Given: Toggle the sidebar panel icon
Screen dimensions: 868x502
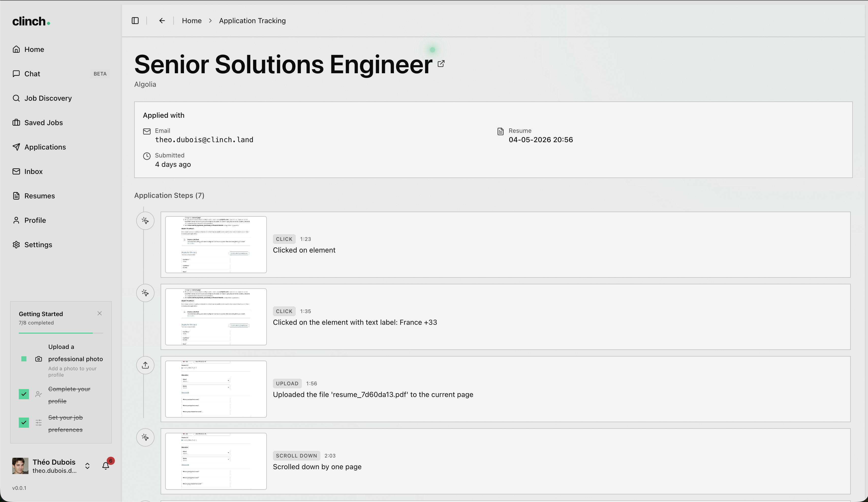Looking at the screenshot, I should point(135,21).
